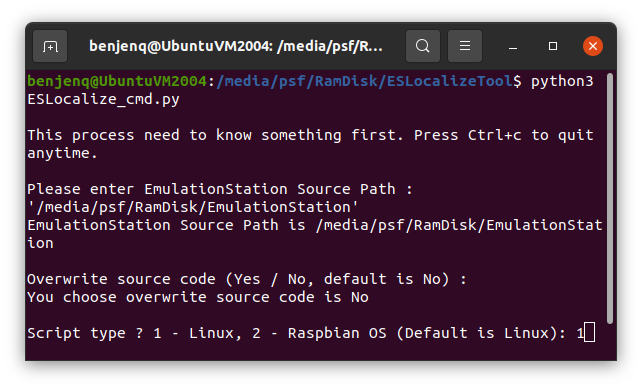Image resolution: width=642 pixels, height=389 pixels.
Task: Click the vertical scrollbar handle
Action: point(610,199)
